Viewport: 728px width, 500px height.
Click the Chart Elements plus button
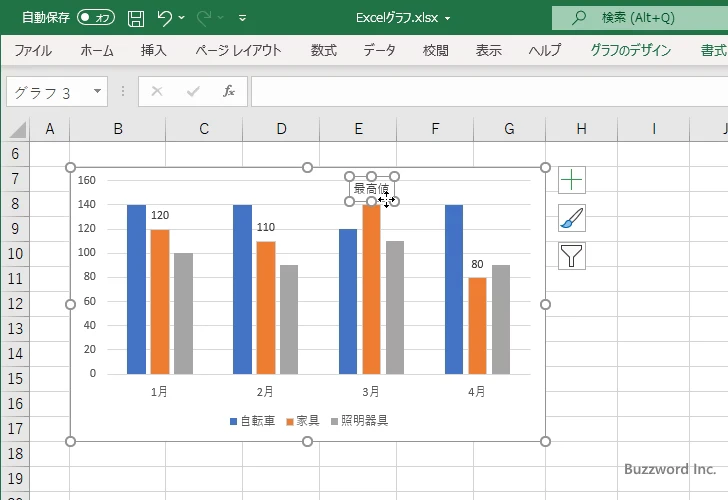coord(572,180)
